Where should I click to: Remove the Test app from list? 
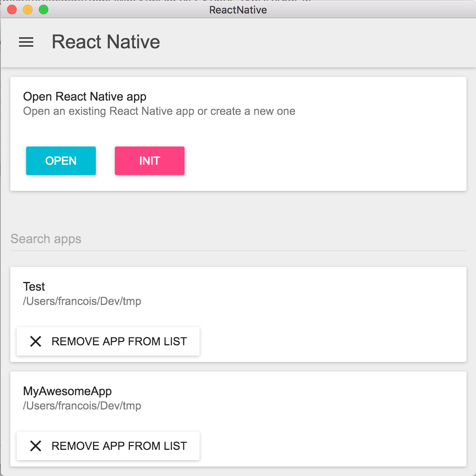tap(108, 341)
